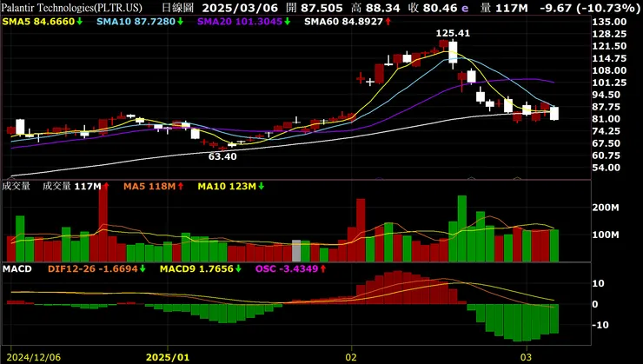This screenshot has height=364, width=643.
Task: Click the open price 87.505
Action: pos(321,8)
